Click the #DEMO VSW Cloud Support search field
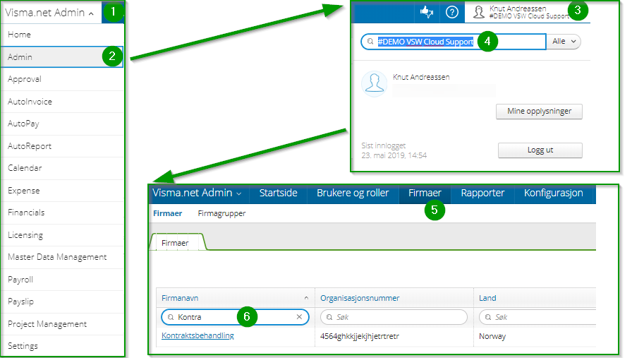This screenshot has height=358, width=644. (x=454, y=42)
